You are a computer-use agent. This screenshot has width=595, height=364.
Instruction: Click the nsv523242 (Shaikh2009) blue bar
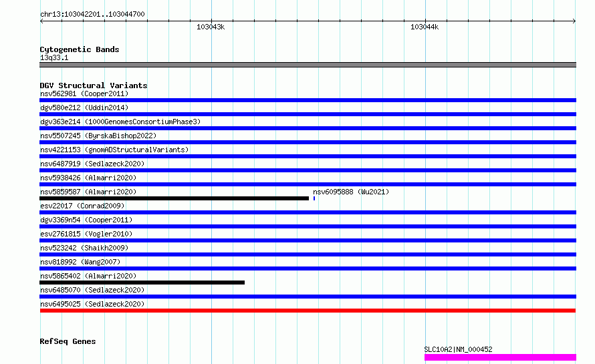coord(308,254)
